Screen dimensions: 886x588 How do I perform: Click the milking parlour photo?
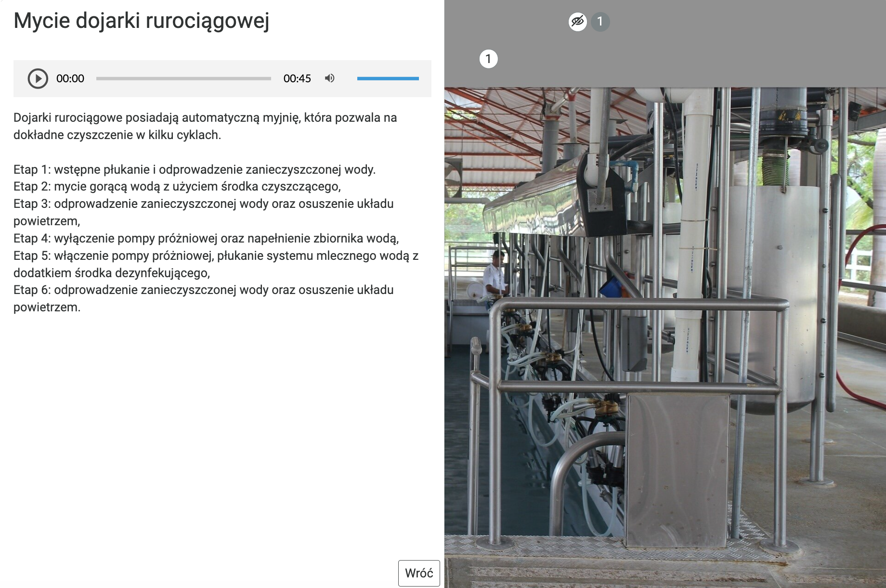click(665, 337)
